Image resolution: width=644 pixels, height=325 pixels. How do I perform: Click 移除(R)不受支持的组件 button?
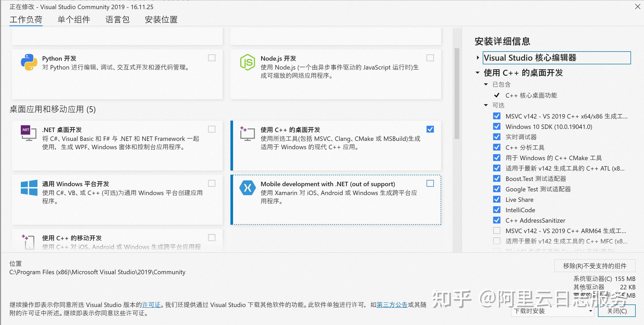(595, 266)
